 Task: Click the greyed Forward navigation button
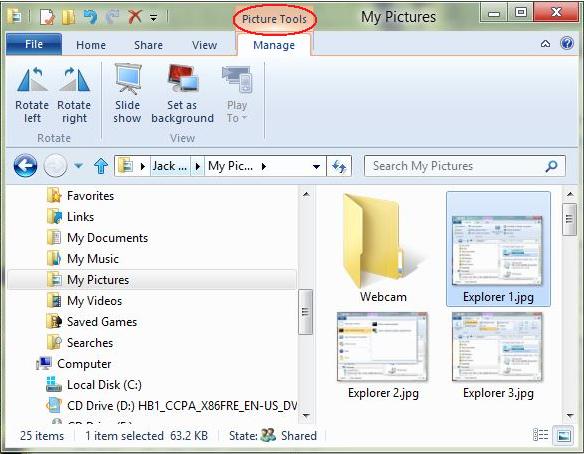tap(55, 165)
